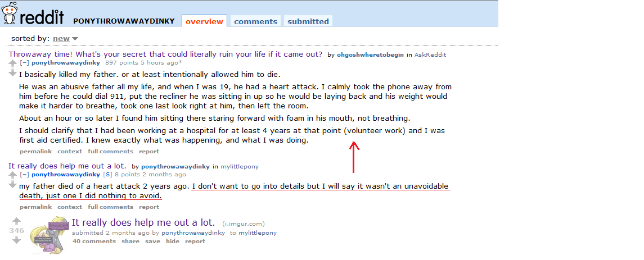The width and height of the screenshot is (644, 260).
Task: Downvote the submitted post with 346 points
Action: [16, 240]
